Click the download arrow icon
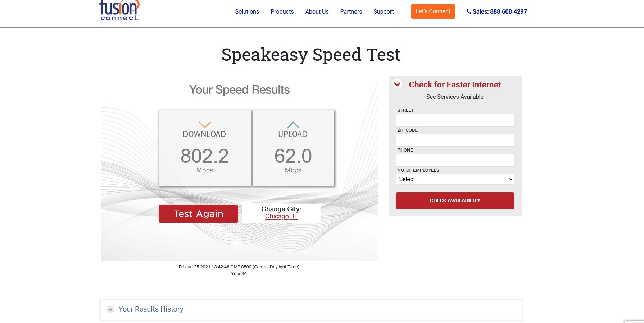Screen dimensions: 644x323 pos(204,125)
